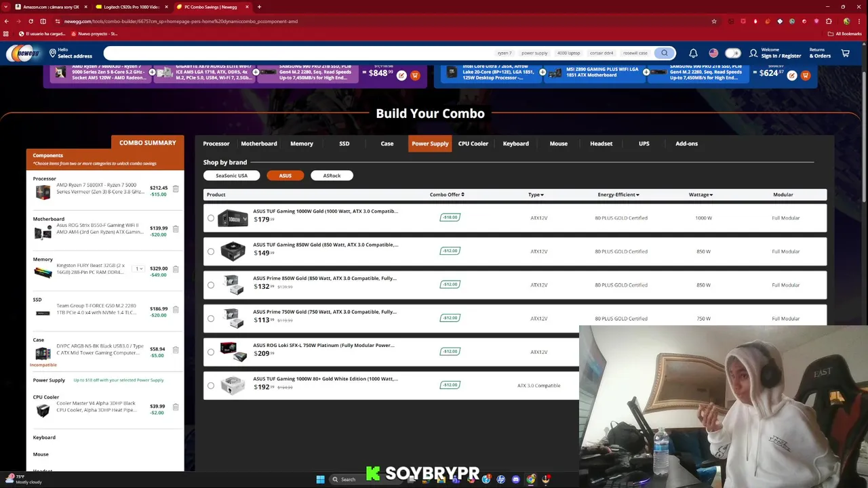Click the browser address bar
The image size is (868, 488).
point(380,21)
